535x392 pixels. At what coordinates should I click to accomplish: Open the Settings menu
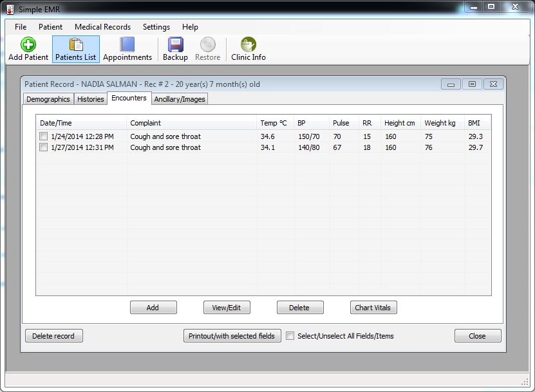(156, 27)
